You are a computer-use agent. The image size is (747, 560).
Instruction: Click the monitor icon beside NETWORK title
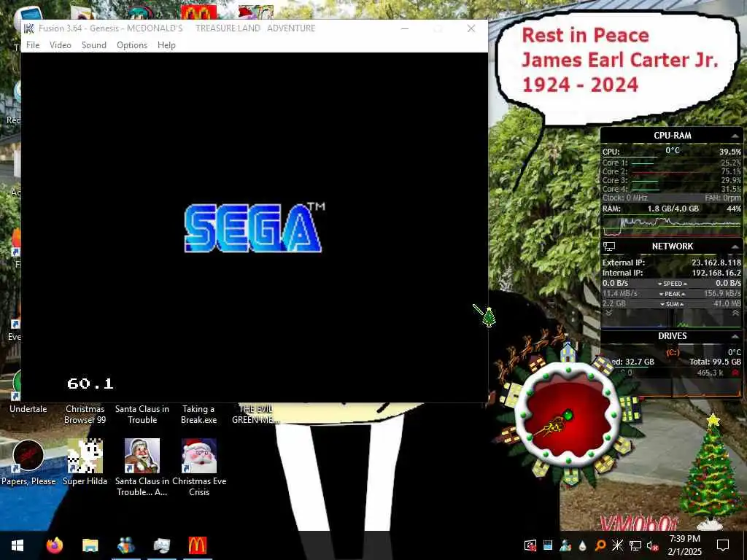coord(609,246)
